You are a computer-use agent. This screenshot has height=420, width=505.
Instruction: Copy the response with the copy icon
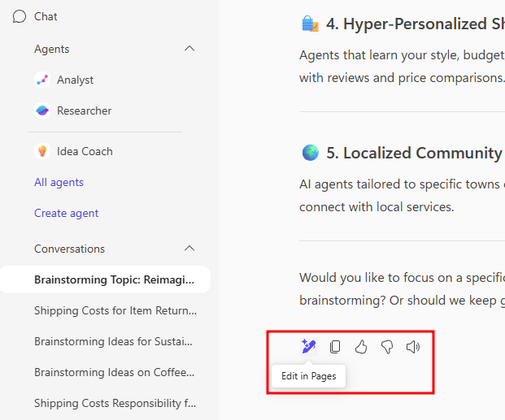coord(335,347)
